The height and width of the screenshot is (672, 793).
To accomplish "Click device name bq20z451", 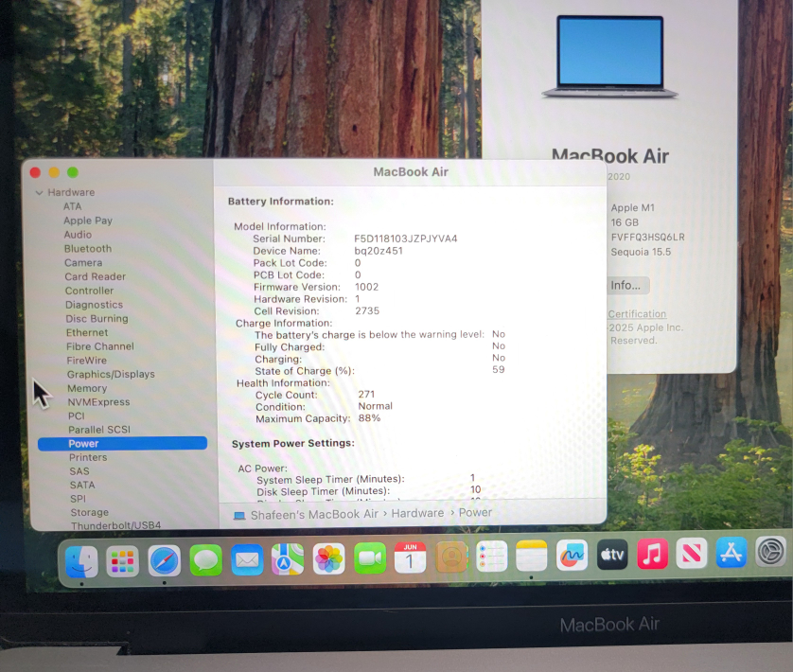I will (x=379, y=251).
